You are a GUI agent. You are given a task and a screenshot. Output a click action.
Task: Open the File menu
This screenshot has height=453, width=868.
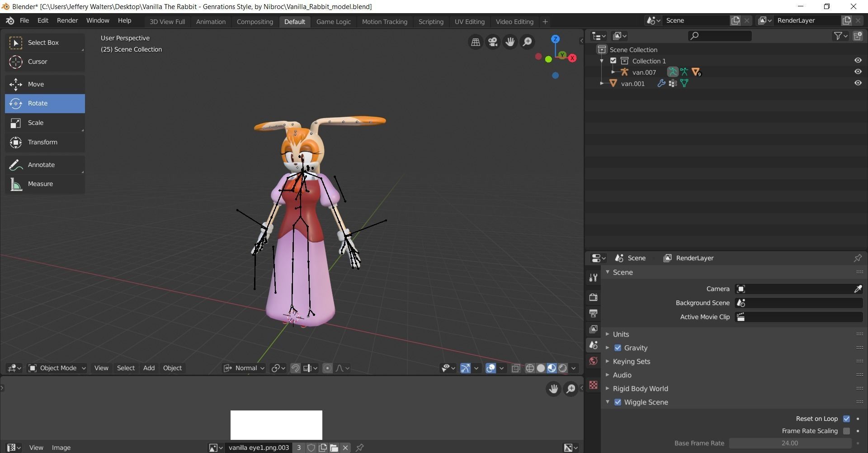24,20
